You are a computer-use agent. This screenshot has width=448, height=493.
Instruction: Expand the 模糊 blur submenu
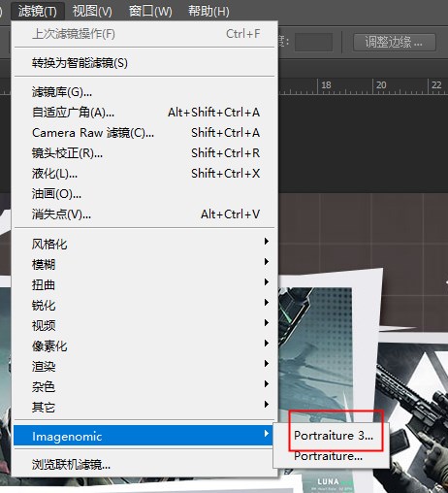click(144, 264)
